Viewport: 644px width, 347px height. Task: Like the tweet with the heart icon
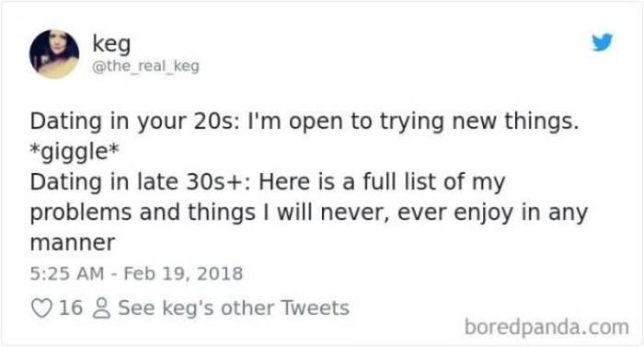coord(41,308)
